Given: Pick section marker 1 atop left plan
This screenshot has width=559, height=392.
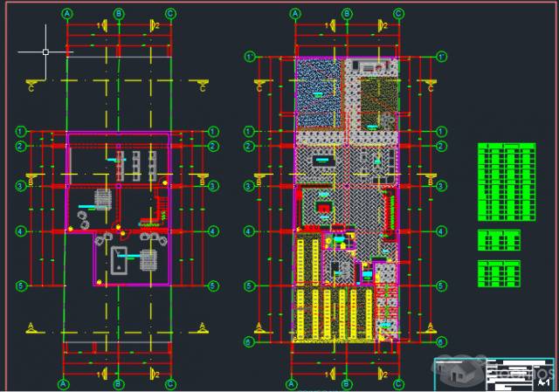Looking at the screenshot, I should [x=102, y=25].
